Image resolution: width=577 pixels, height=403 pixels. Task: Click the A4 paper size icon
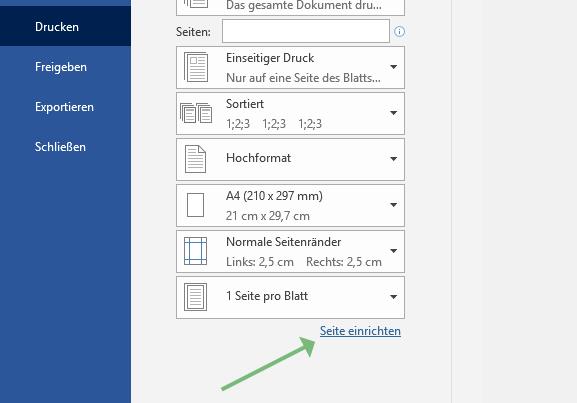[x=195, y=205]
